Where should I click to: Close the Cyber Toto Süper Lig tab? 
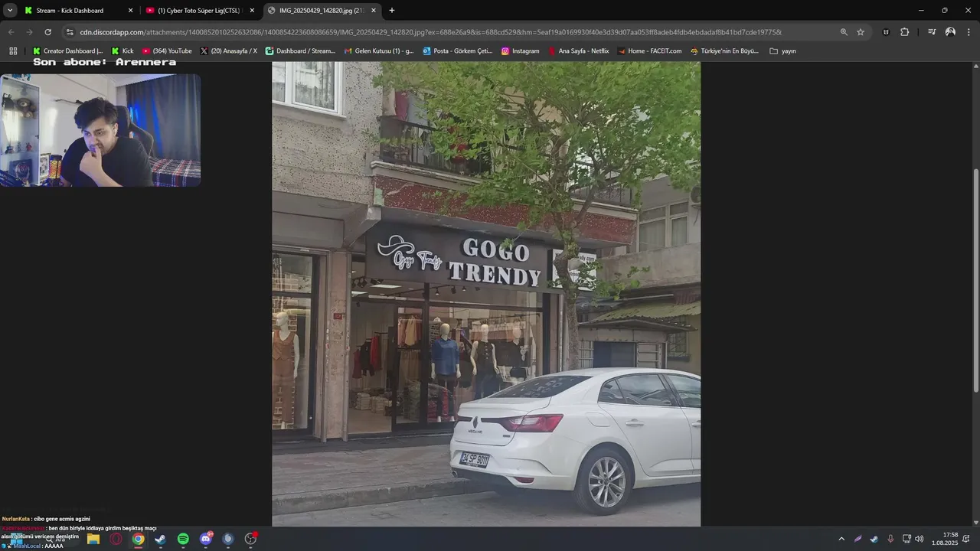[252, 11]
